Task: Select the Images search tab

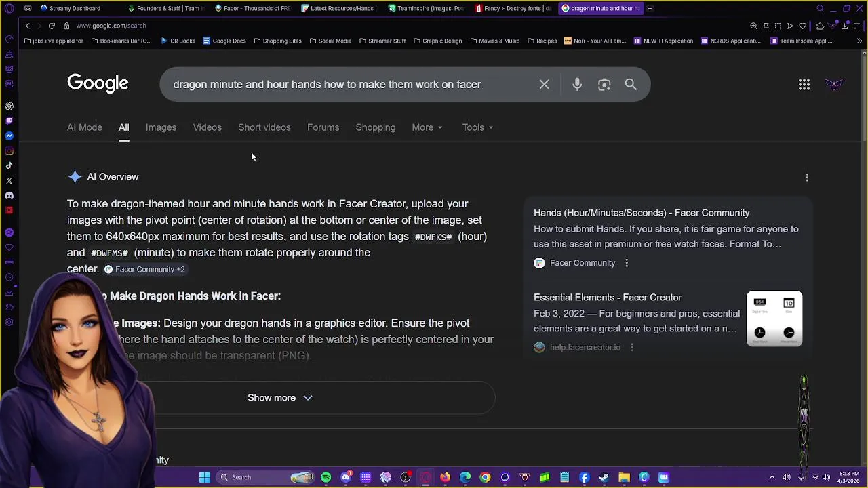Action: pos(161,127)
